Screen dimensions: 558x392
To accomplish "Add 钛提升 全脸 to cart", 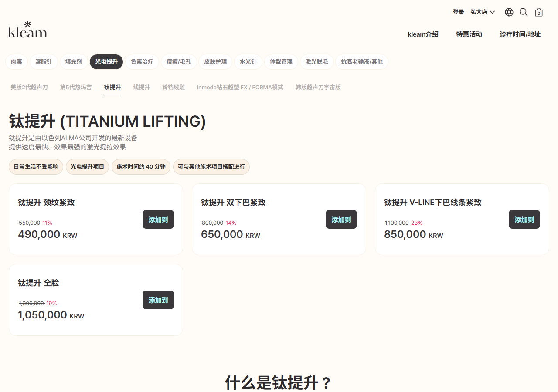I will tap(158, 300).
